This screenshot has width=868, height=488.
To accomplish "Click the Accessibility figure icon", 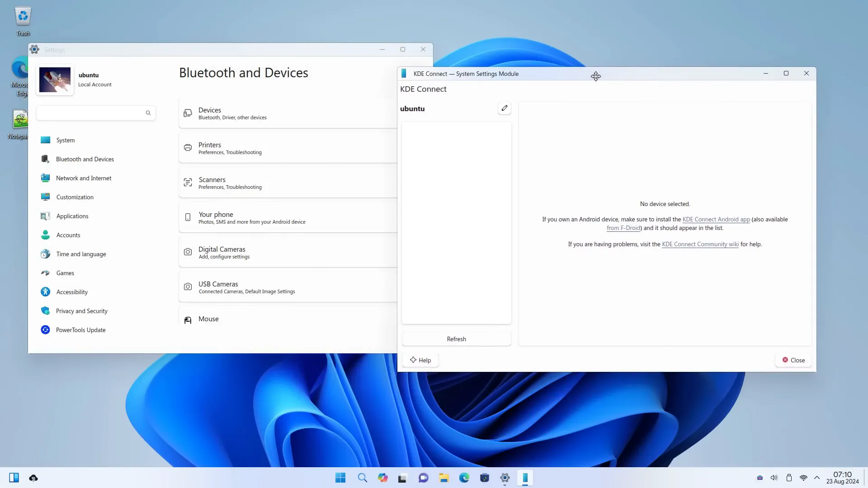I will click(x=45, y=292).
